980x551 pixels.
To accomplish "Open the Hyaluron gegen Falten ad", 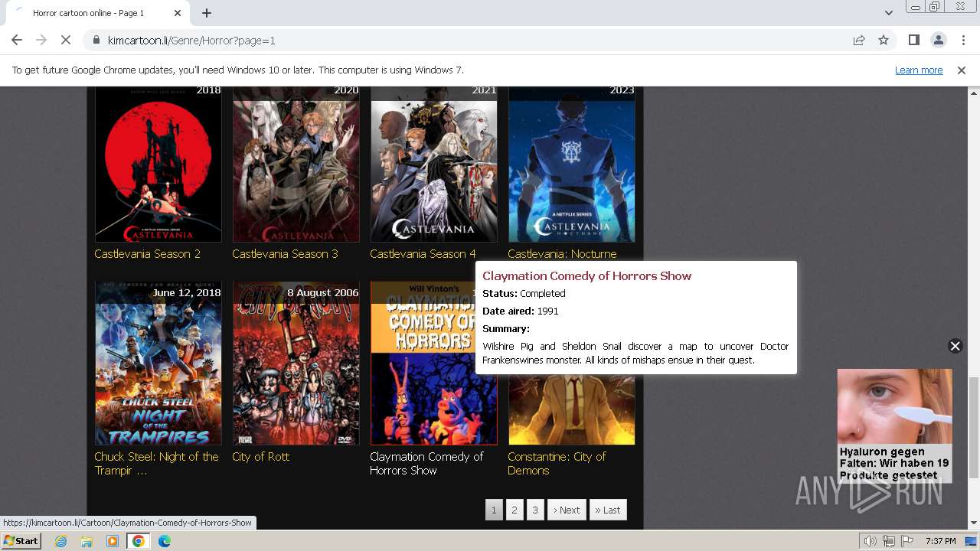I will (894, 425).
